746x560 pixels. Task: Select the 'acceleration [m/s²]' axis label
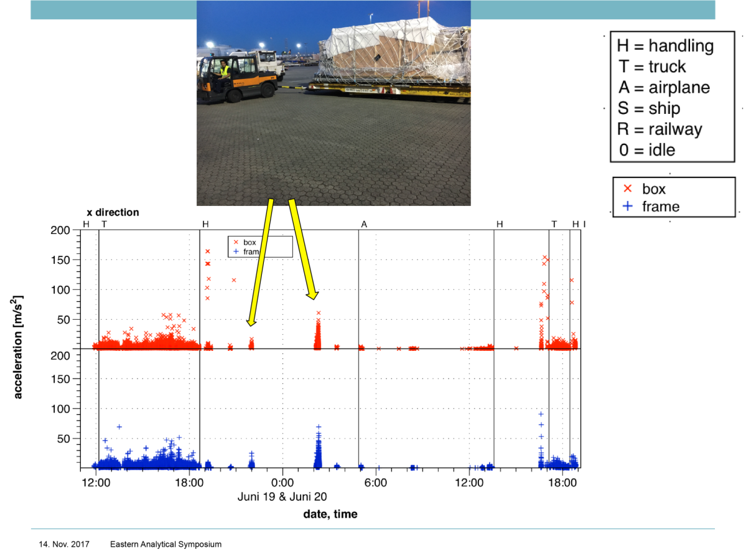pyautogui.click(x=19, y=347)
